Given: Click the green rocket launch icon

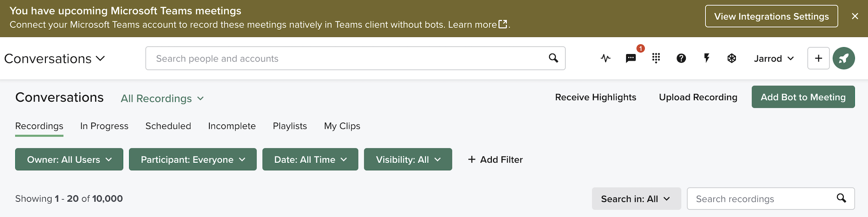Looking at the screenshot, I should [x=844, y=58].
